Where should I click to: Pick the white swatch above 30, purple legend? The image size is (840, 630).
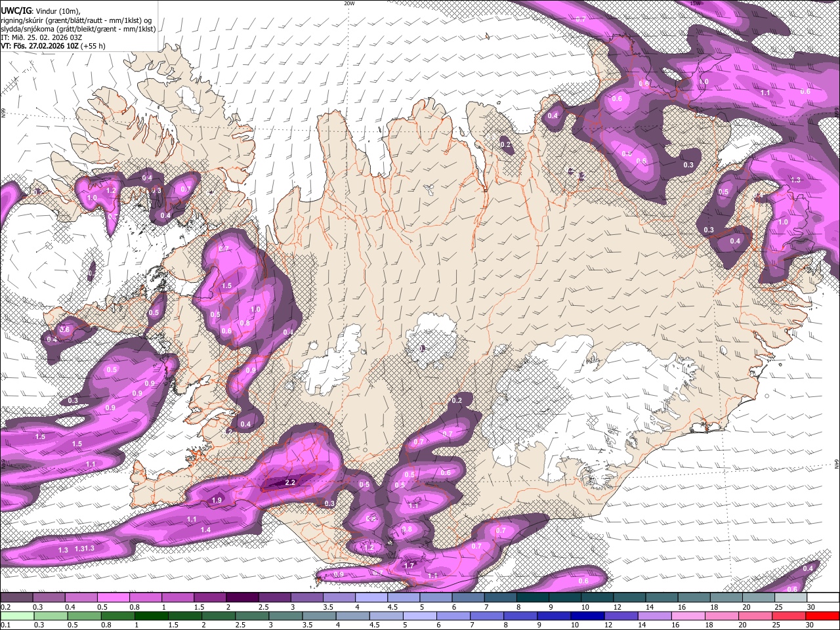pos(824,598)
